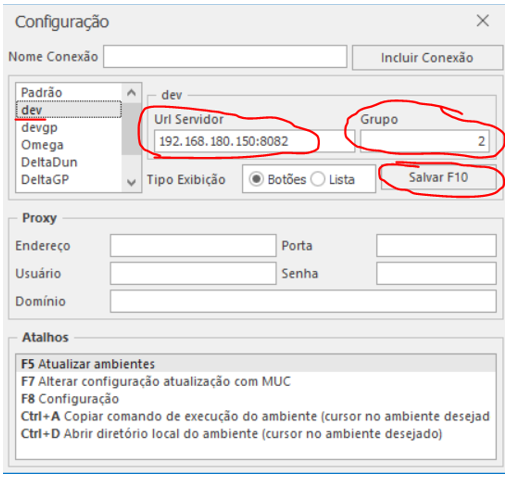505x477 pixels.
Task: Select the F8 Configuração shortcut row
Action: tap(256, 399)
